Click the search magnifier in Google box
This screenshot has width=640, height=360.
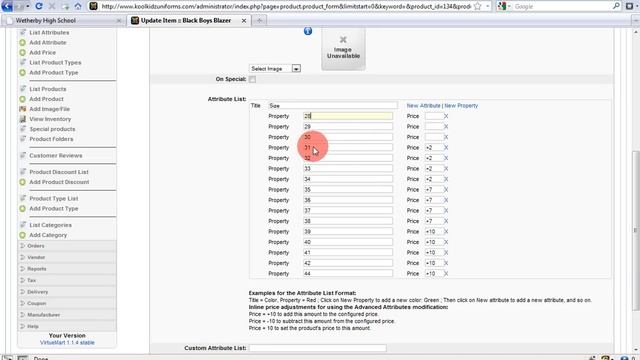click(616, 6)
